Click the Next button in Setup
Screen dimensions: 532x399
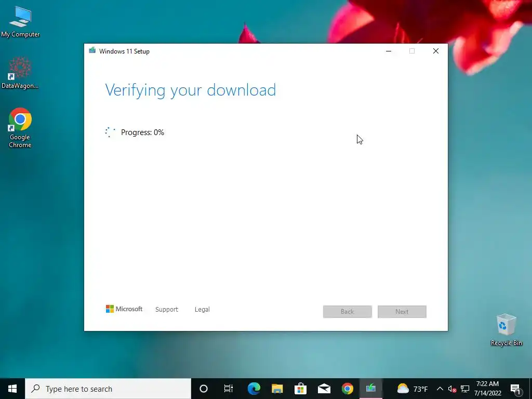pyautogui.click(x=402, y=312)
